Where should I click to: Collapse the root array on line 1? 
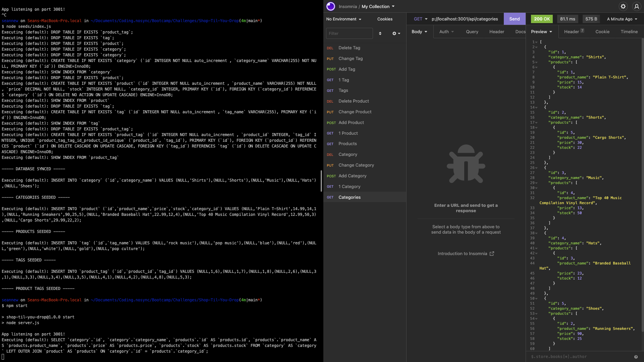(536, 42)
